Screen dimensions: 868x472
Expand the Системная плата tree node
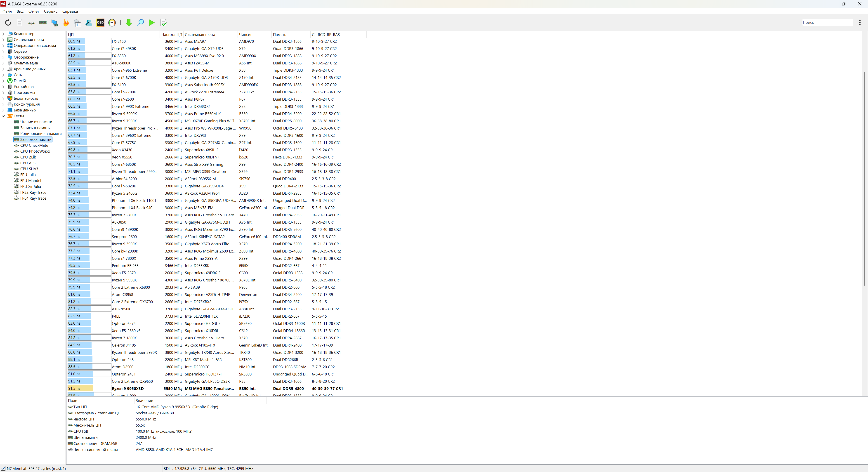tap(3, 40)
